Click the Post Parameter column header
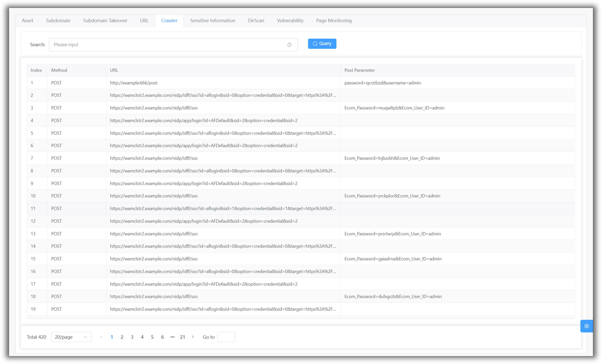This screenshot has height=364, width=602. click(x=359, y=70)
